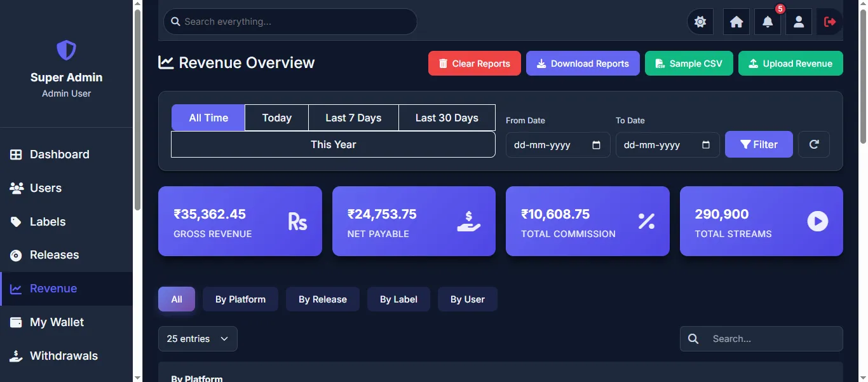Click the Super Admin name text

tap(66, 78)
